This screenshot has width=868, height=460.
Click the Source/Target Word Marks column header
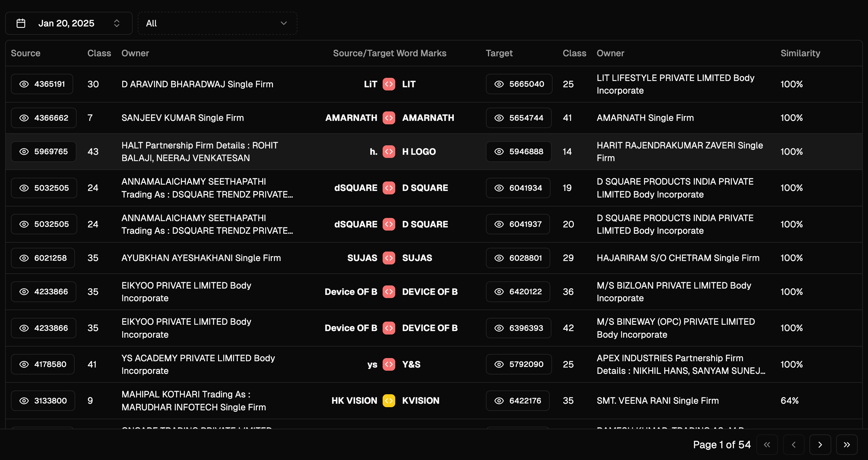[390, 53]
